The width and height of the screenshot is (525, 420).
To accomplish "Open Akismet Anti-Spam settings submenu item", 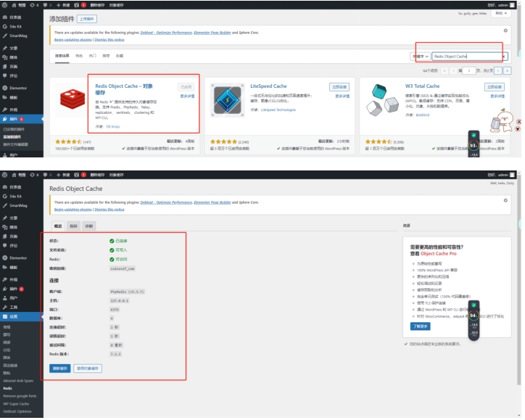I will point(18,381).
